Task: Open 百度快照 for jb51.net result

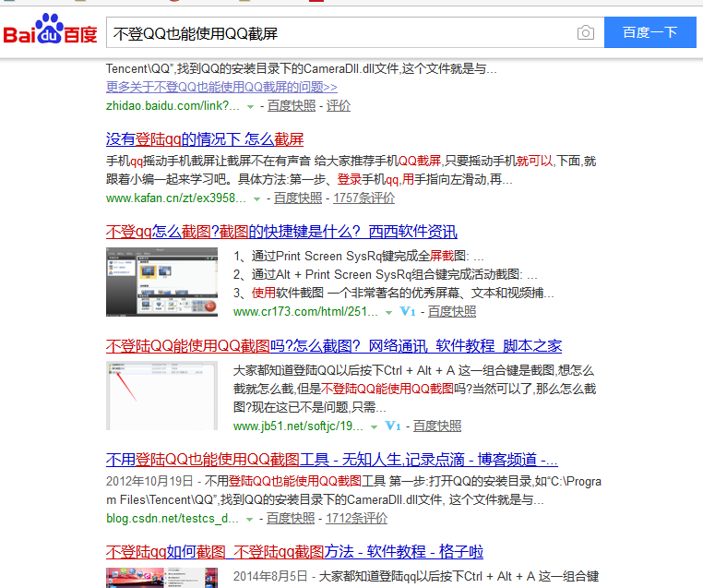Action: (437, 426)
